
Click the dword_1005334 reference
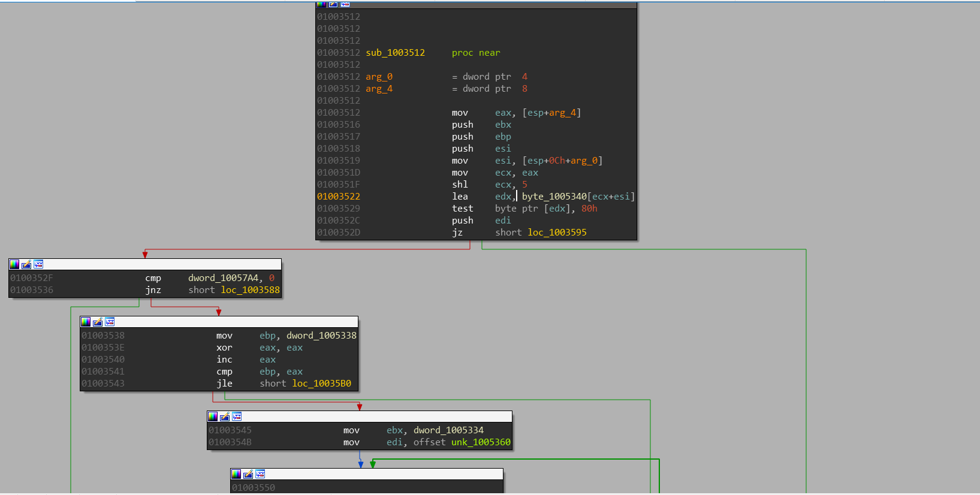tap(448, 430)
